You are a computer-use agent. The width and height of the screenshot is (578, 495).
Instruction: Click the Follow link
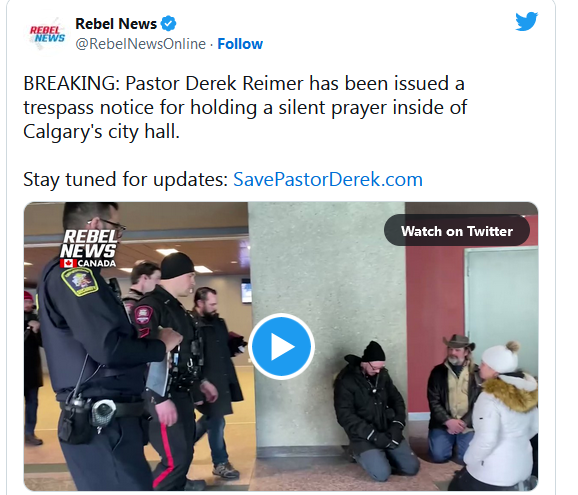click(x=240, y=44)
